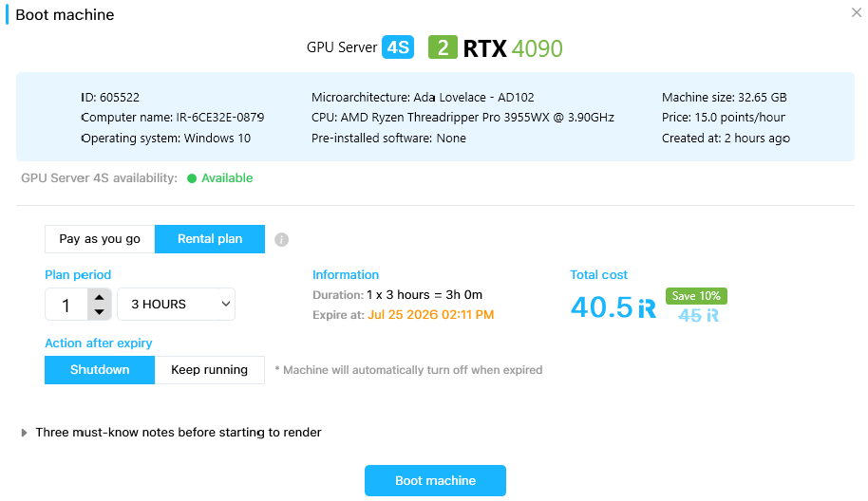Click Created at: 2 hours ago
This screenshot has width=868, height=501.
pyautogui.click(x=726, y=139)
